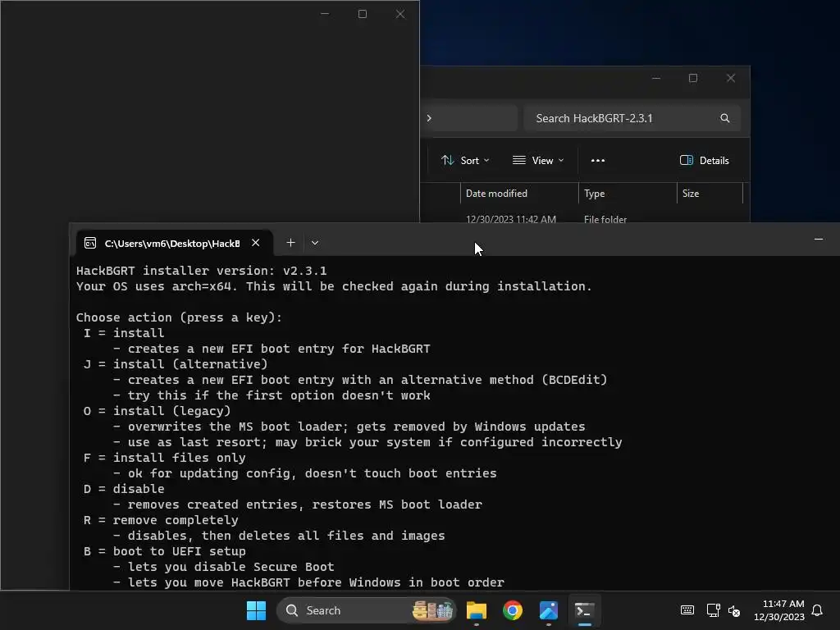Click the 'R = remove completely' line
The height and width of the screenshot is (630, 840).
pyautogui.click(x=161, y=519)
